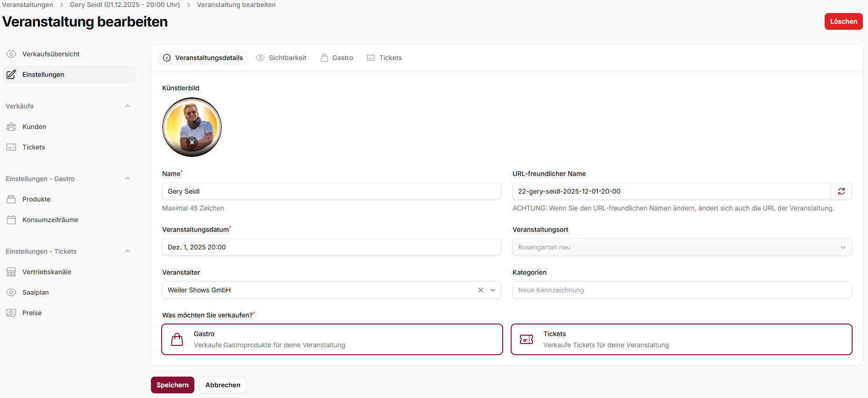The image size is (868, 398).
Task: Open Konsumzeiträume in the sidebar
Action: [69, 220]
